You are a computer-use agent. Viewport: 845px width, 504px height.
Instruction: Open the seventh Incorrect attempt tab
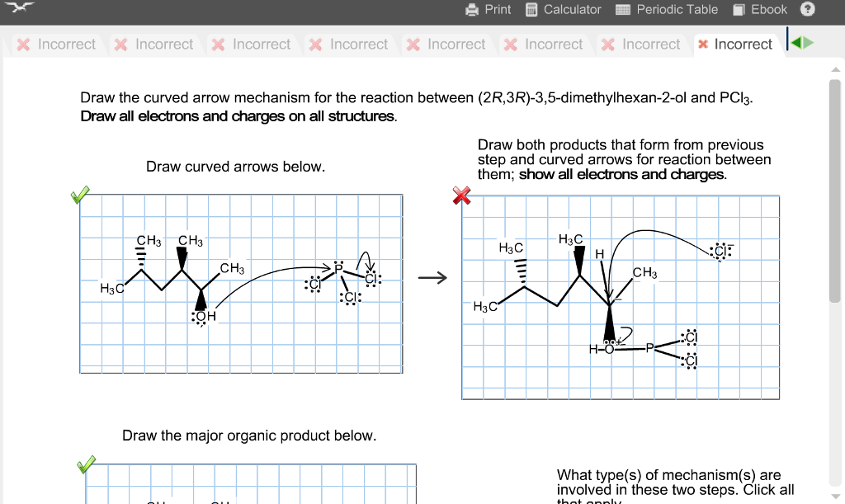[x=641, y=45]
